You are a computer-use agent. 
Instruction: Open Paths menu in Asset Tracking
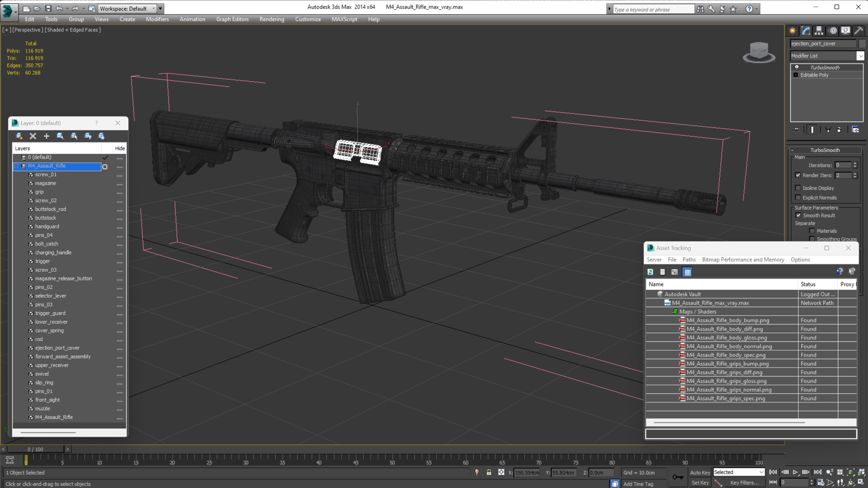coord(689,260)
